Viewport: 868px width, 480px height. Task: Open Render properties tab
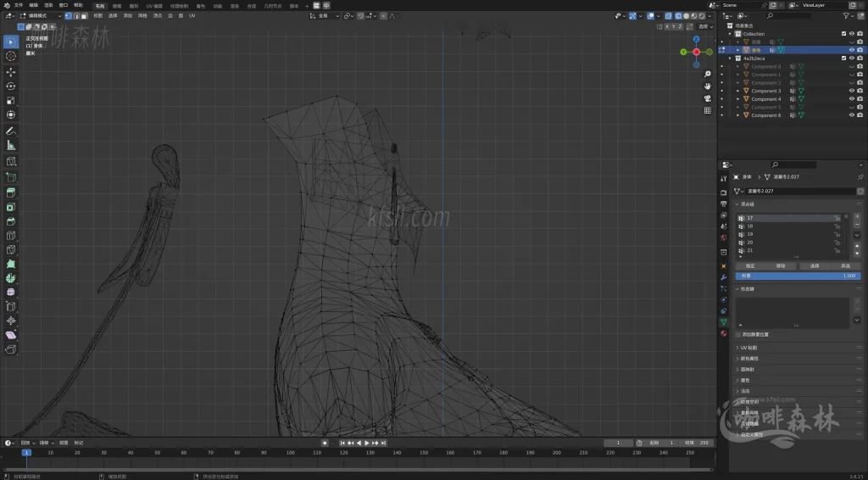[724, 193]
